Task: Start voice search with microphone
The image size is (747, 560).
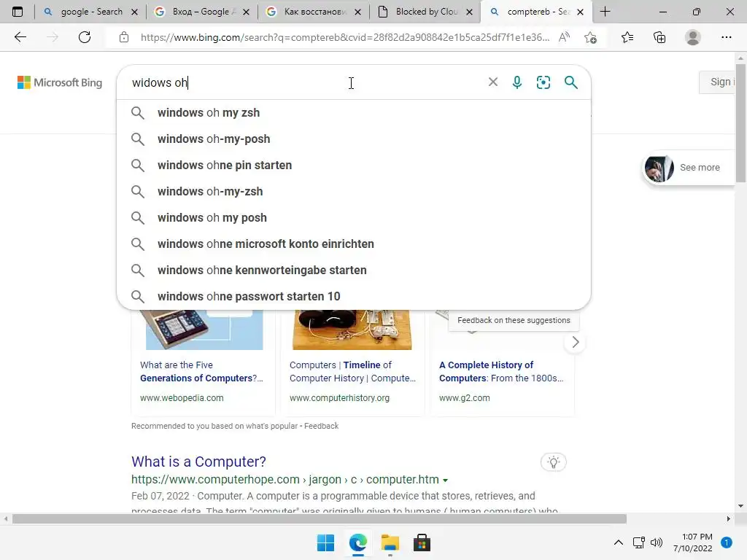Action: [x=517, y=82]
